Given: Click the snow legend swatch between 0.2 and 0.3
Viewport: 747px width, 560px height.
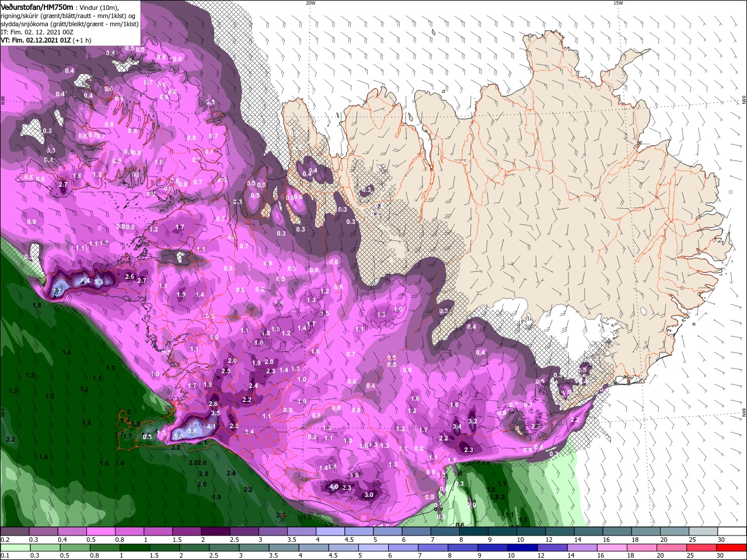Looking at the screenshot, I should click(15, 531).
